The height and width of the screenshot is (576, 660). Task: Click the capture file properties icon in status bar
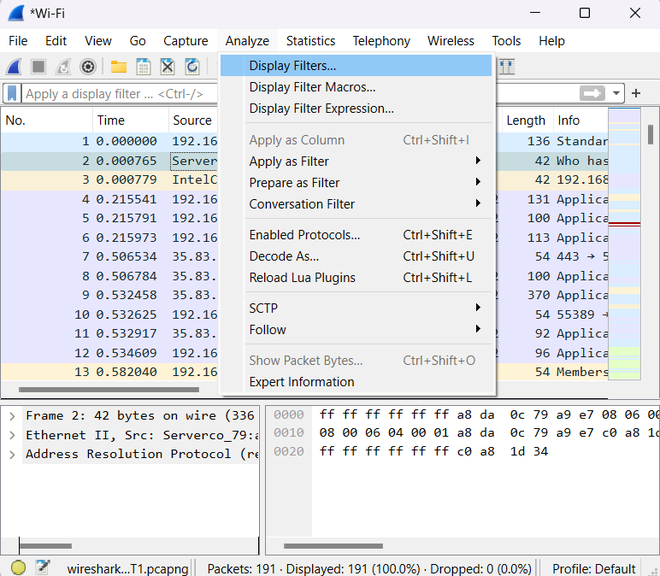(42, 567)
